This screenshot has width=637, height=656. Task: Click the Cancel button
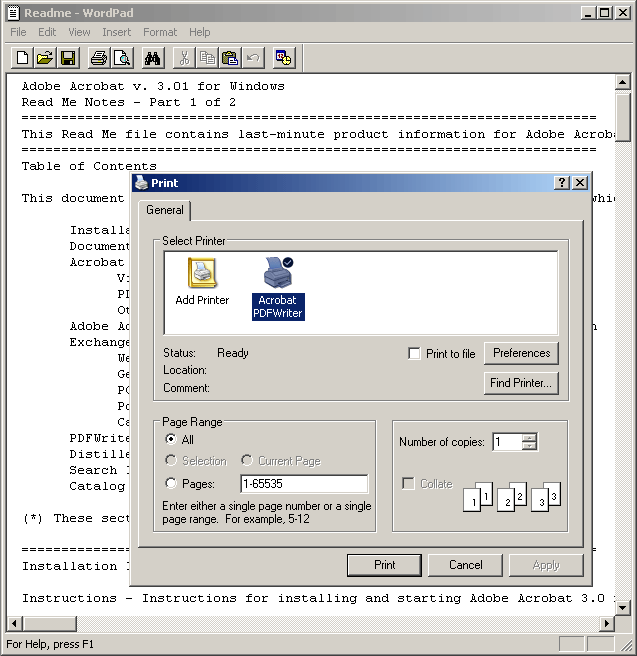(465, 565)
